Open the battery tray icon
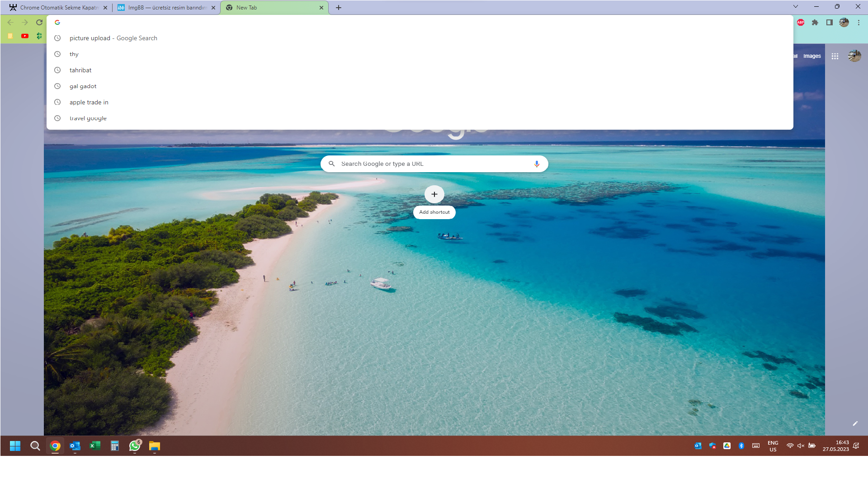The image size is (868, 488). tap(812, 446)
